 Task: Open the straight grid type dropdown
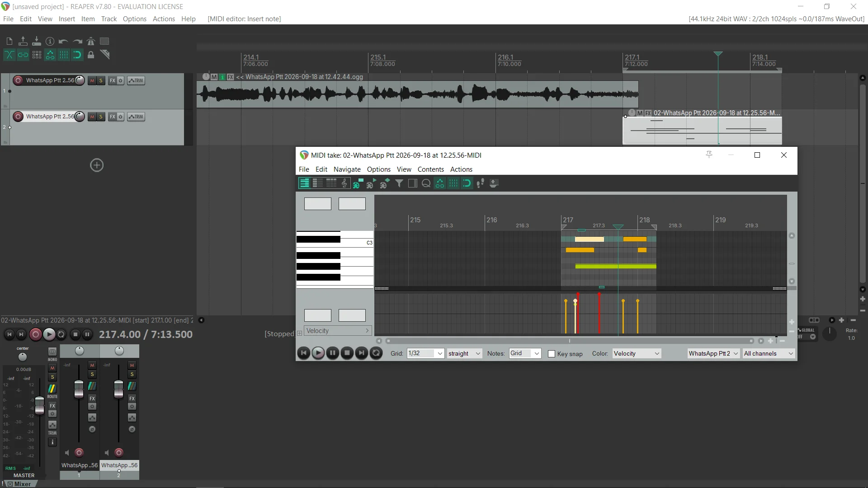pyautogui.click(x=464, y=353)
